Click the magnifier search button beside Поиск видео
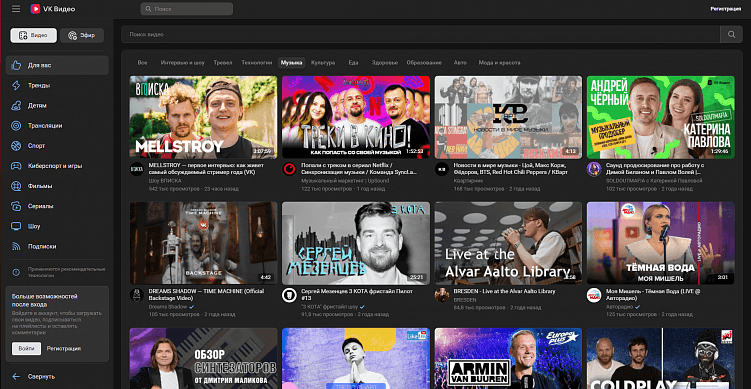The width and height of the screenshot is (751, 389). point(731,34)
